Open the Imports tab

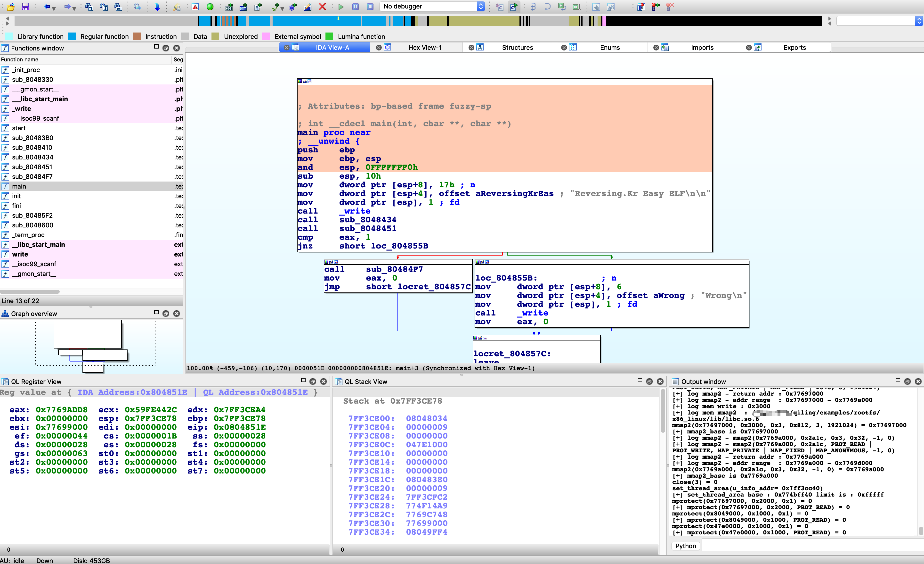[702, 47]
